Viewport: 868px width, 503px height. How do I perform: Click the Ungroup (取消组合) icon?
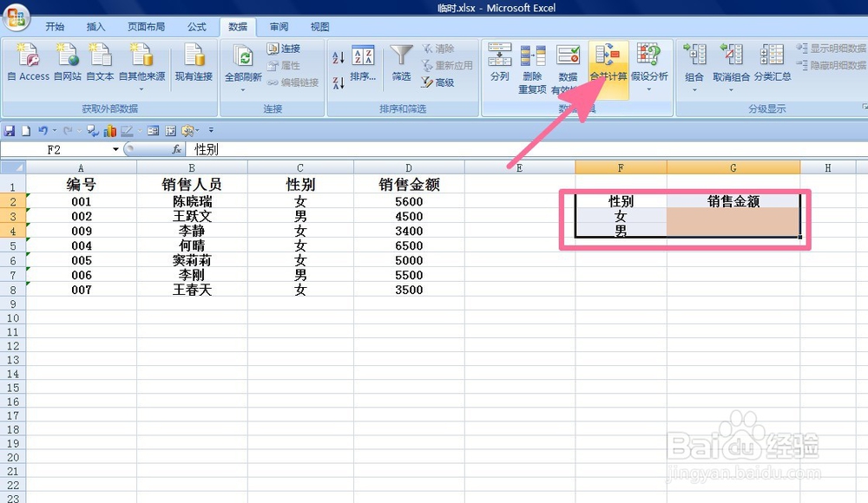click(x=731, y=56)
